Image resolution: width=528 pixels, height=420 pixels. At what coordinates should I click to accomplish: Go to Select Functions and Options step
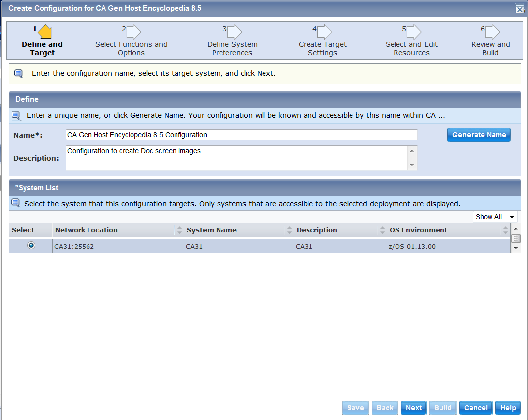(x=132, y=48)
